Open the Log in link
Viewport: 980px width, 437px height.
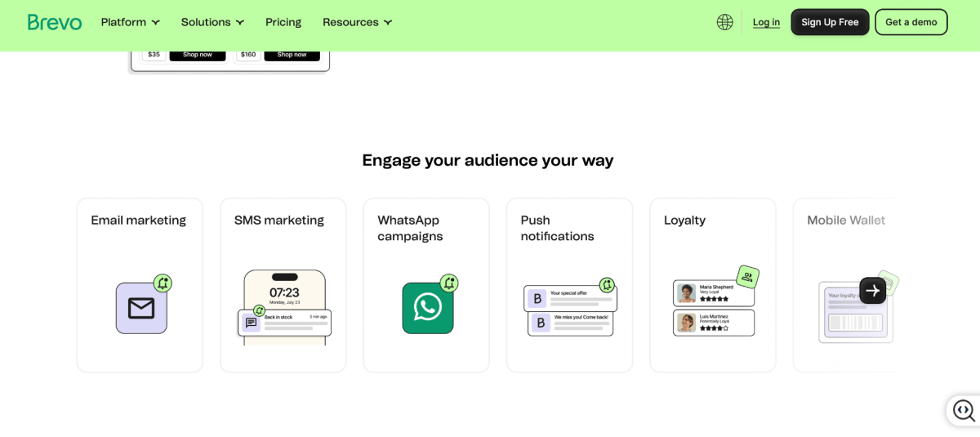tap(766, 22)
